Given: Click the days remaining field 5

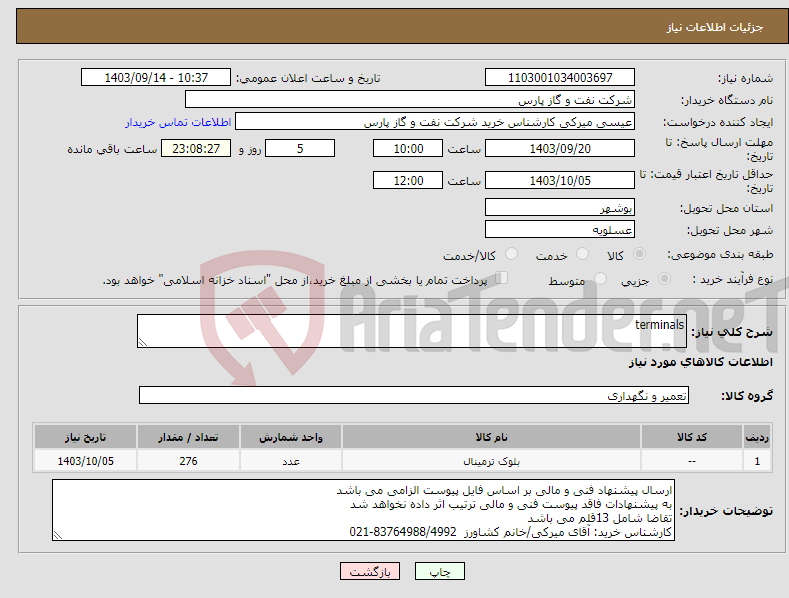Looking at the screenshot, I should pos(300,148).
